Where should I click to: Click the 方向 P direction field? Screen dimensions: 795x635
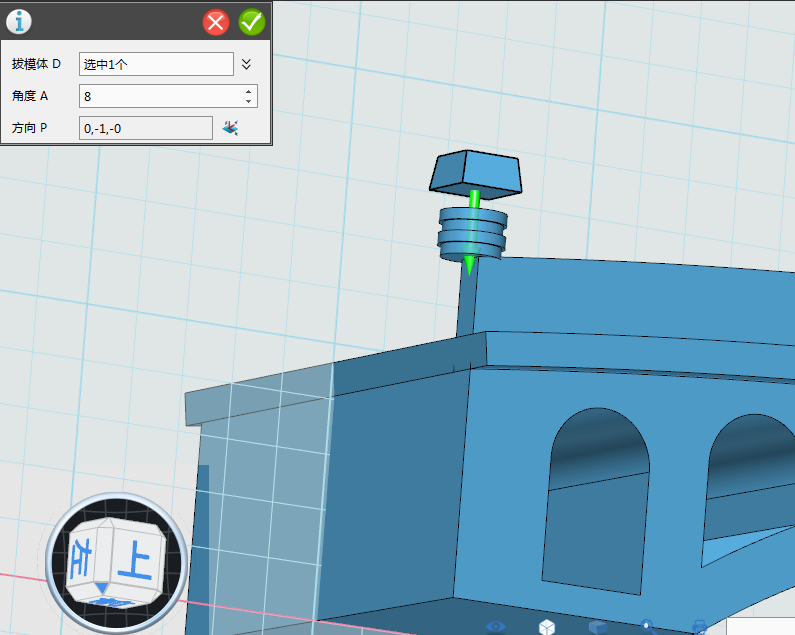[146, 128]
